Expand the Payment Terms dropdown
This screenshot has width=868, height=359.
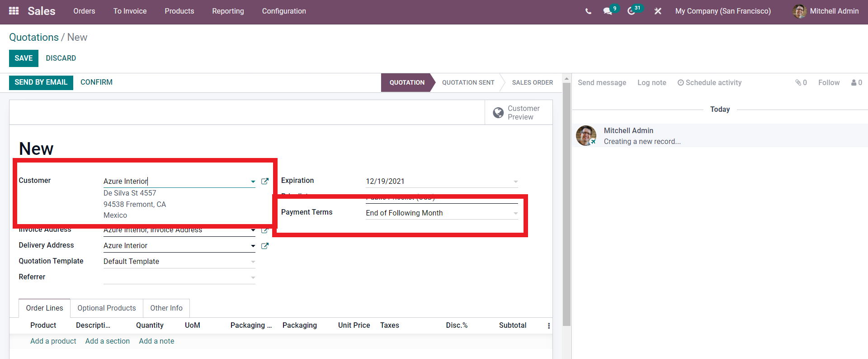(515, 213)
